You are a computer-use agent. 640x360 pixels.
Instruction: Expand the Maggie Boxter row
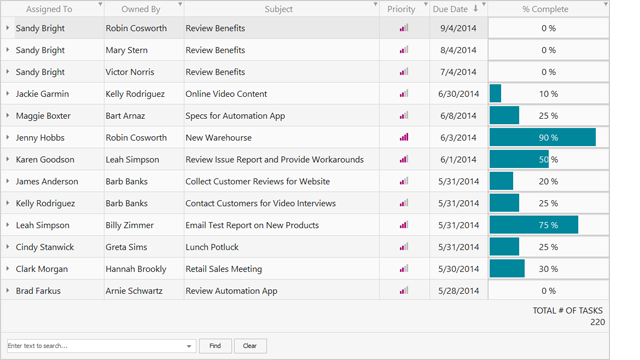[x=7, y=116]
